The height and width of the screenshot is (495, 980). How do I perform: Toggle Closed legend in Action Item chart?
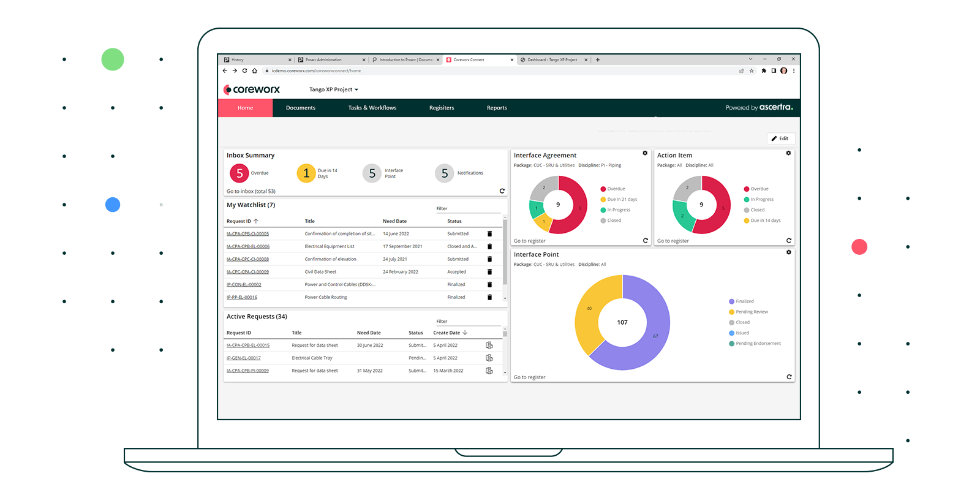754,210
